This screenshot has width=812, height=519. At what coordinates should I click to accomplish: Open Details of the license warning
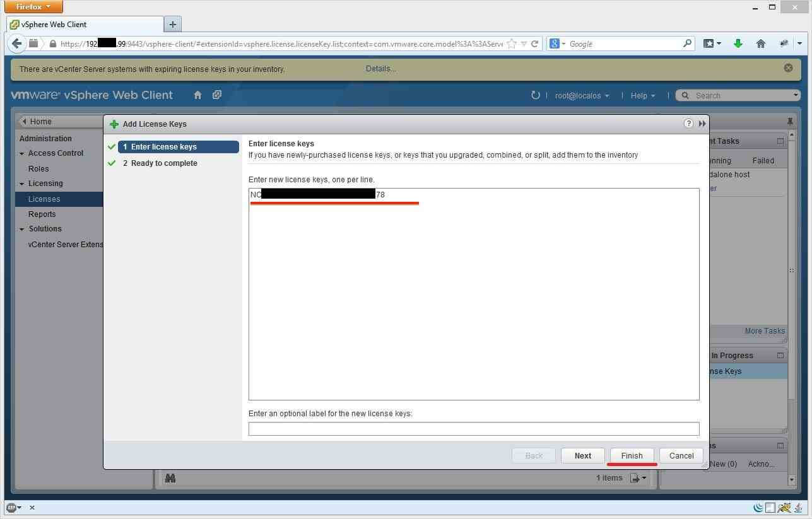pyautogui.click(x=380, y=69)
